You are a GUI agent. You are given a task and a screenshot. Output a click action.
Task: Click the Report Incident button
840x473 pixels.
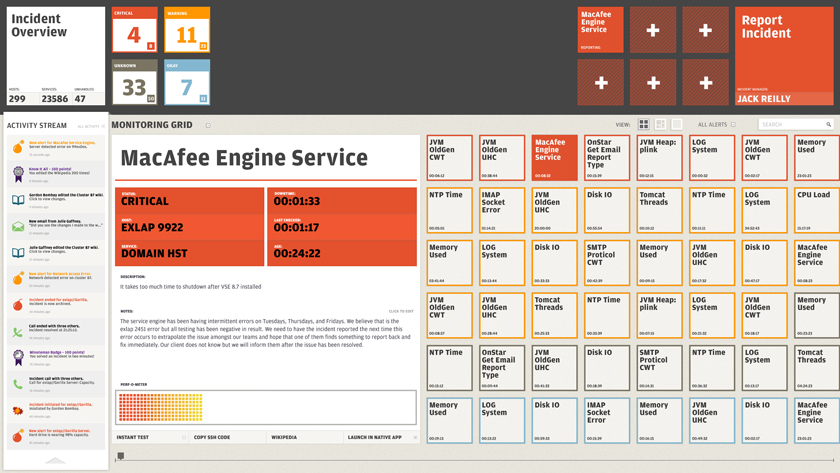784,56
